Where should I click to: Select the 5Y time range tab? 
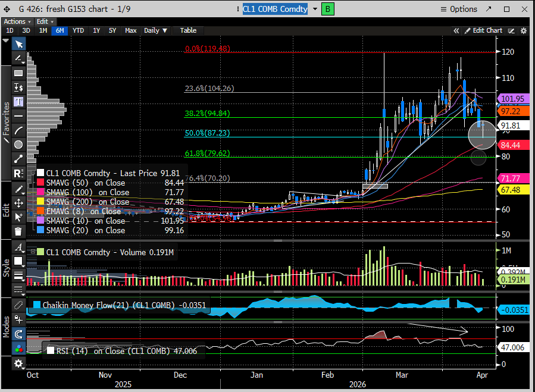[112, 30]
